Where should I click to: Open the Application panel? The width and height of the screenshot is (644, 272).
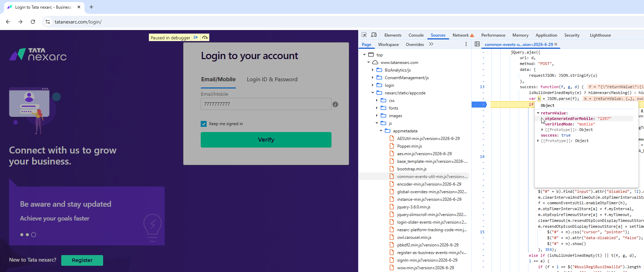pyautogui.click(x=546, y=35)
